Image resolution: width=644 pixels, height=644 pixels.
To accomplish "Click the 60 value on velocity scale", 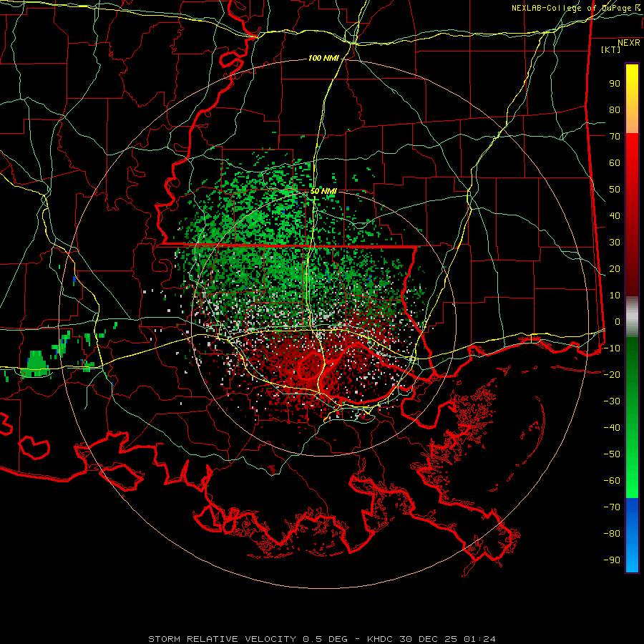I will [615, 163].
